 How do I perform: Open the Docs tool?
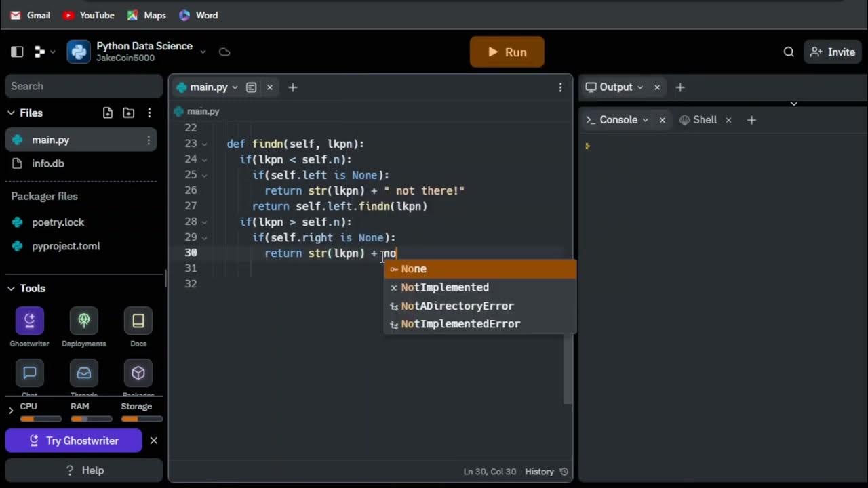(x=138, y=327)
